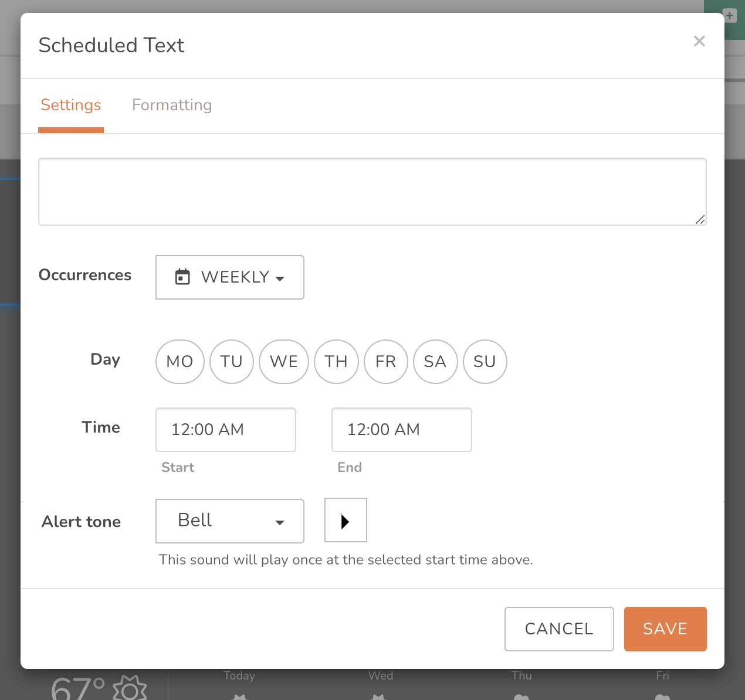Toggle Wednesday day selection
Viewport: 745px width, 700px height.
pyautogui.click(x=284, y=362)
